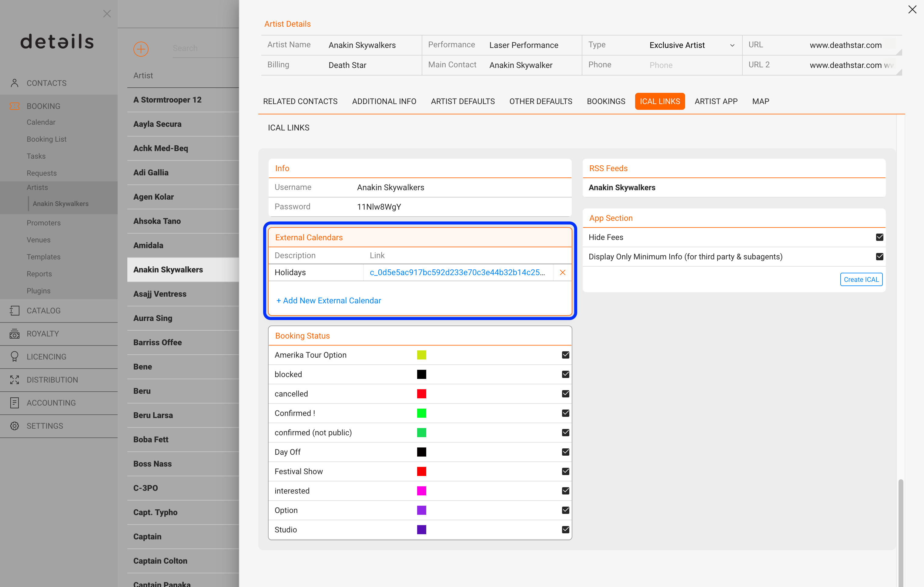Click the orange add artist plus icon

tap(141, 49)
